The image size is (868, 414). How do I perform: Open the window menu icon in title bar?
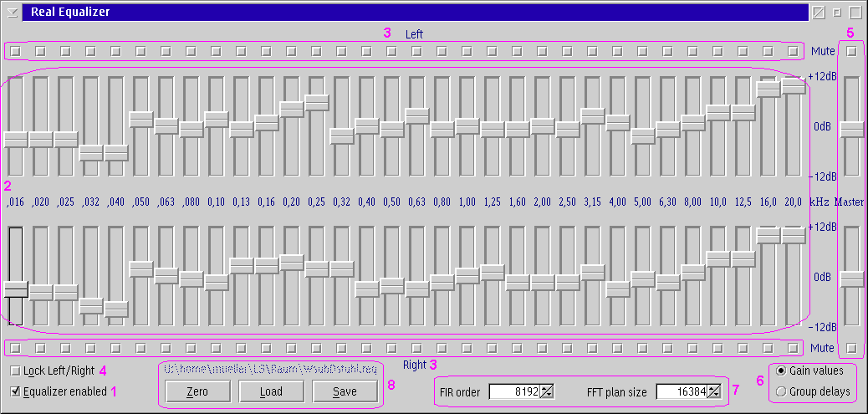[x=13, y=12]
